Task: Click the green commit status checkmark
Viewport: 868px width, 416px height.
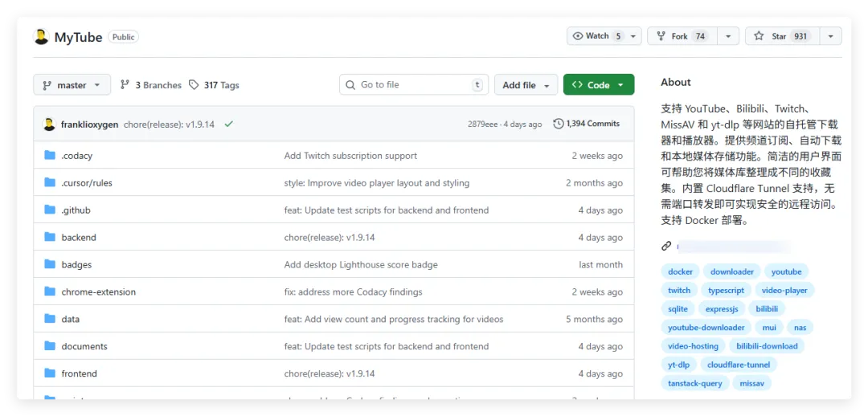Action: [229, 124]
